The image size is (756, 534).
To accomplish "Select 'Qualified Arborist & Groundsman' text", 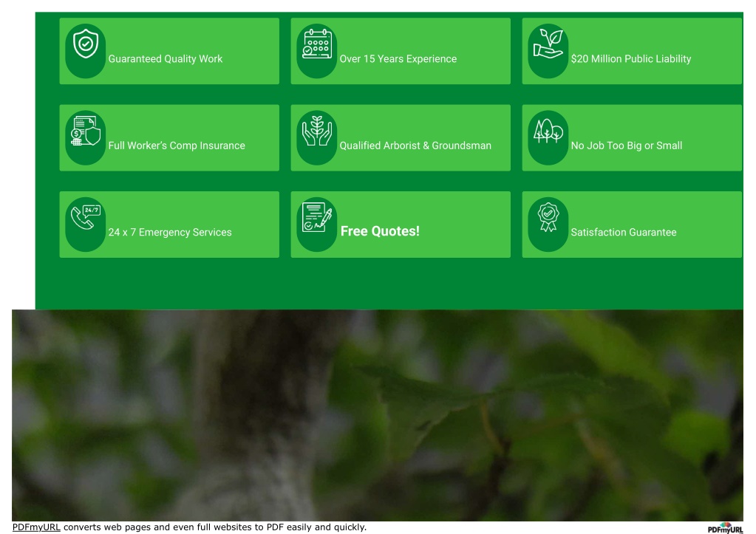I will point(415,146).
